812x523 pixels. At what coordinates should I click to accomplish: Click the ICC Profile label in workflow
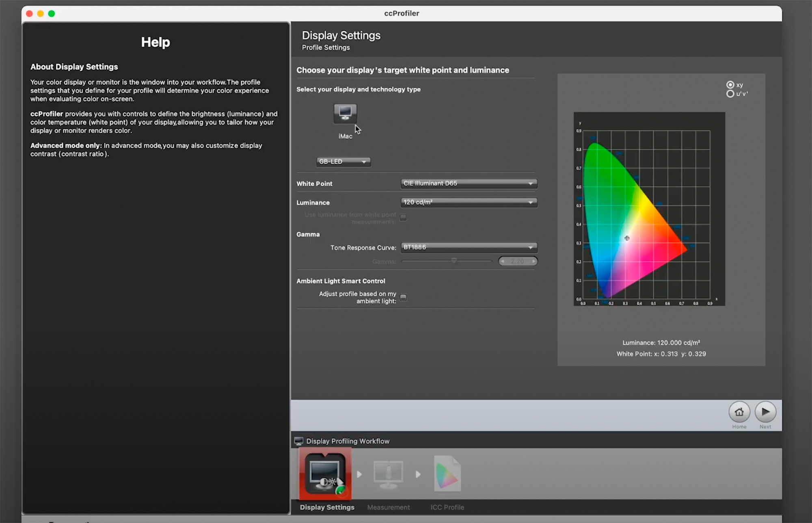[447, 507]
